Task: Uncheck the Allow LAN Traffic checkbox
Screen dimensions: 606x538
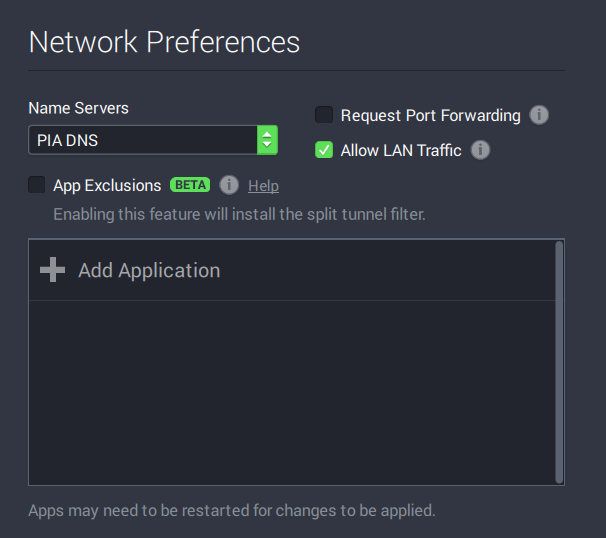Action: tap(324, 150)
